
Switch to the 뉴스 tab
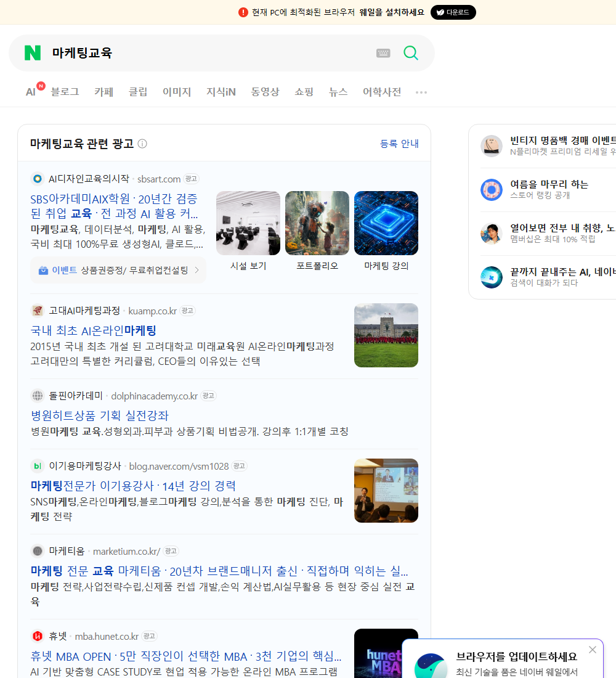pos(338,92)
